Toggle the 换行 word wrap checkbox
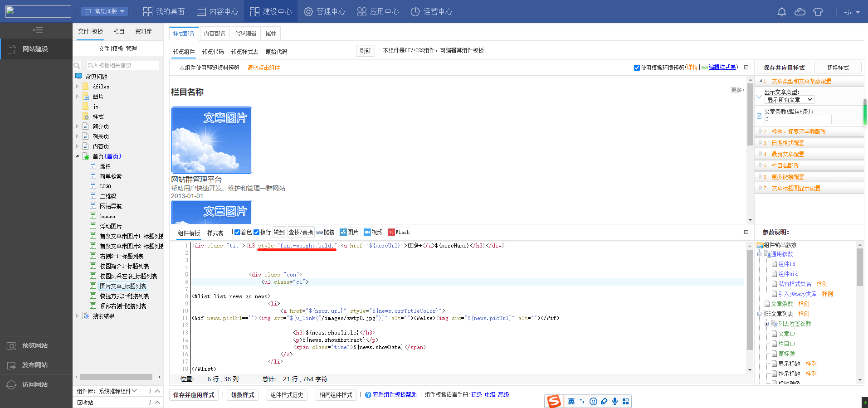The width and height of the screenshot is (868, 408). click(256, 232)
